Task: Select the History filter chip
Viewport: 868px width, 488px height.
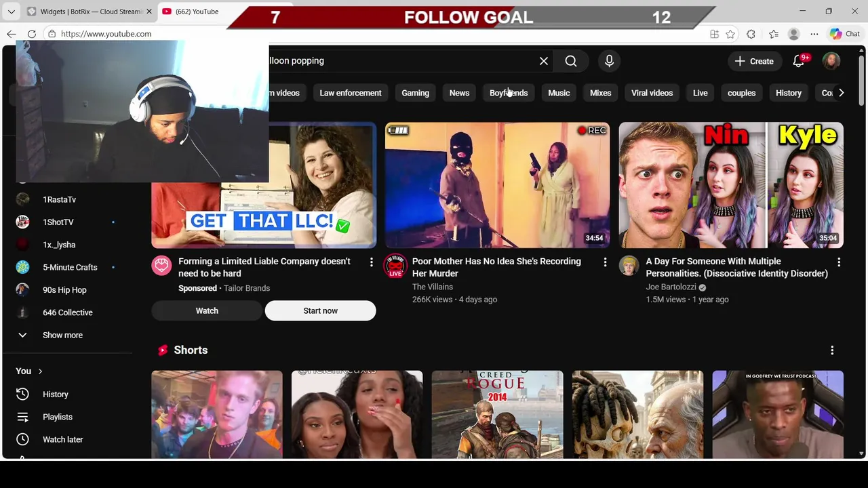Action: pyautogui.click(x=789, y=93)
